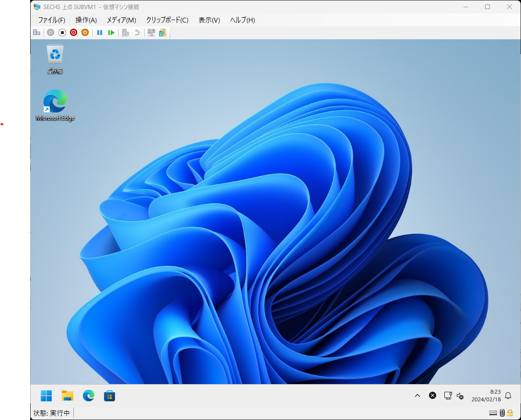Click the grayed-out Start power icon
The image size is (521, 420).
[50, 33]
